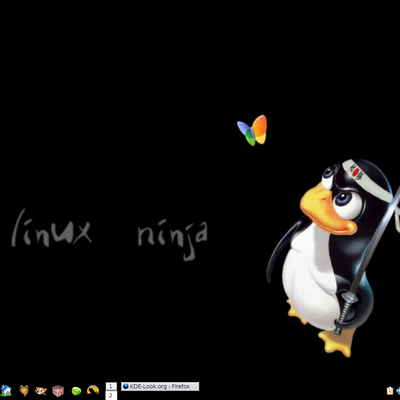Open the home folder icon in the panel
Screen dimensions: 400x400
pyautogui.click(x=6, y=390)
